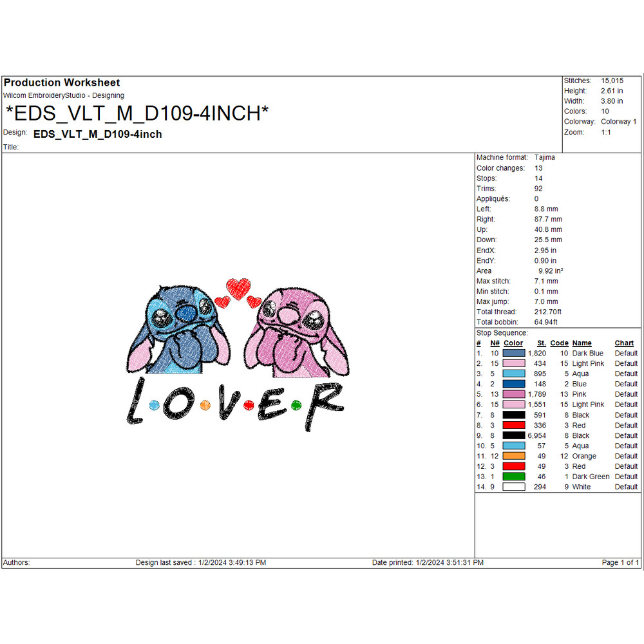Select the White swatch in row 14
Viewport: 644px width, 644px height.
[x=513, y=487]
